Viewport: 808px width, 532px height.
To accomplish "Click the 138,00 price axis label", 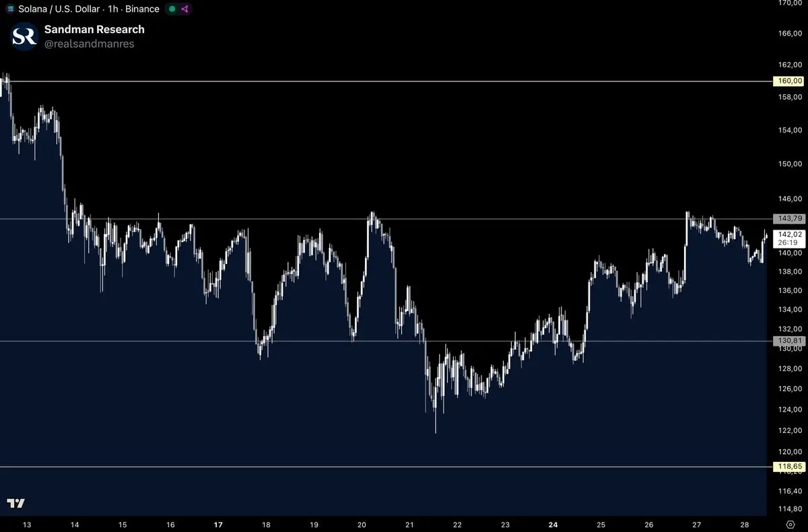I will pos(789,272).
